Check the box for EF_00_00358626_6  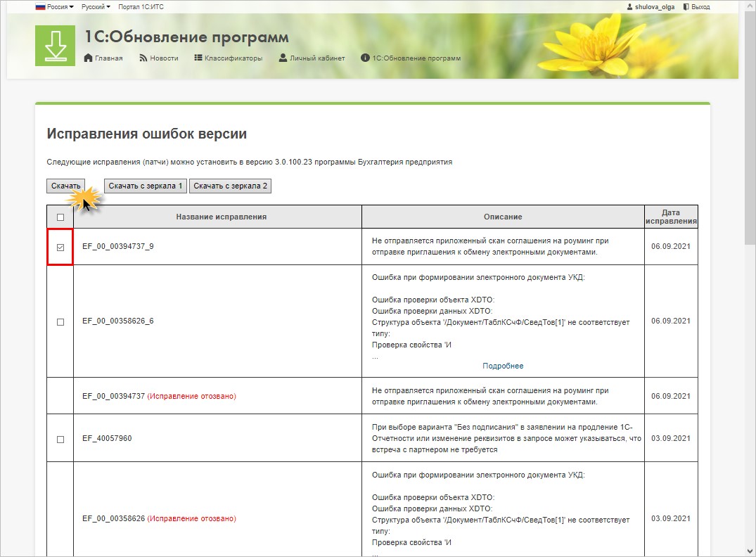click(60, 321)
